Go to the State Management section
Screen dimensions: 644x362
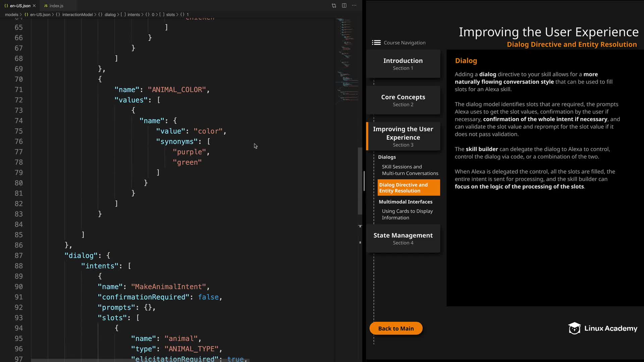coord(403,238)
